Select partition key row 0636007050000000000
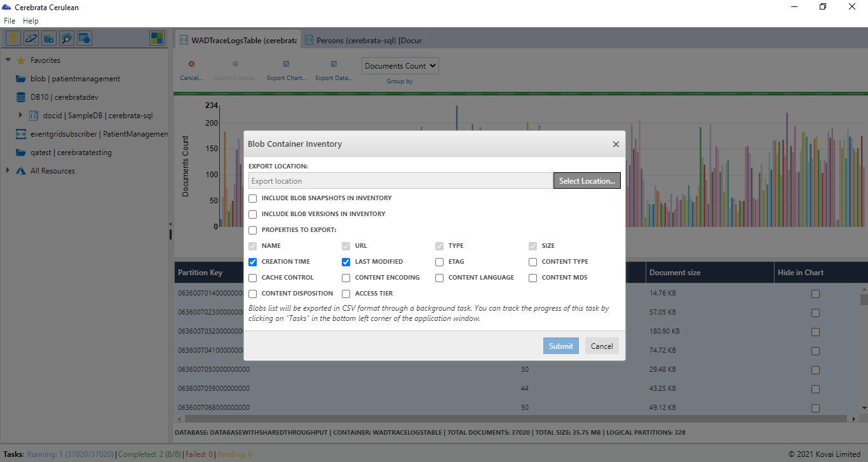This screenshot has height=462, width=868. [x=214, y=369]
